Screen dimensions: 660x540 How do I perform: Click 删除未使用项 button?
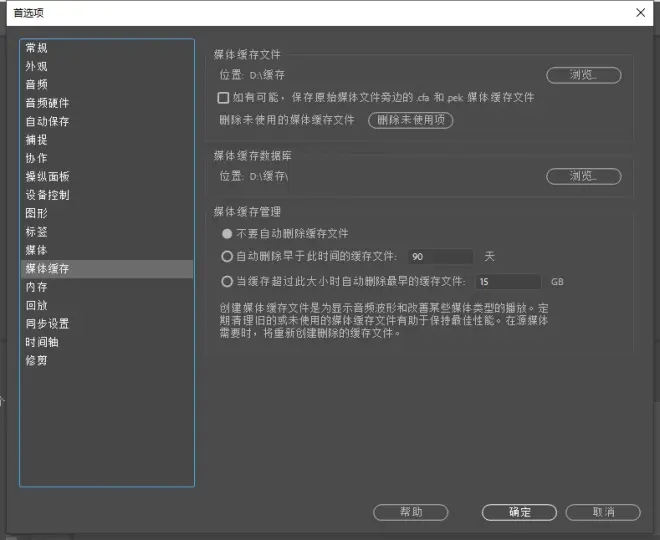coord(410,120)
